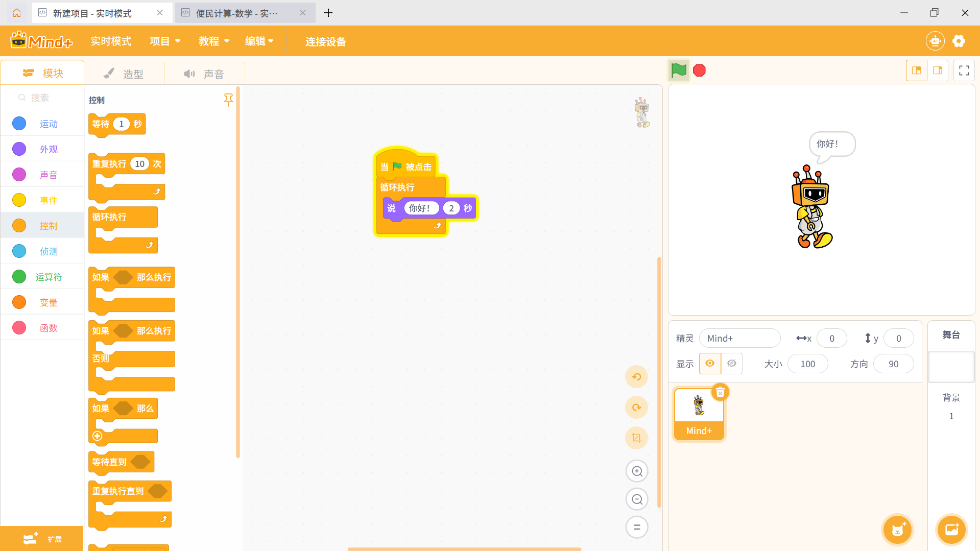This screenshot has width=980, height=551.
Task: Switch to the 声音 sounds tab
Action: pos(205,73)
